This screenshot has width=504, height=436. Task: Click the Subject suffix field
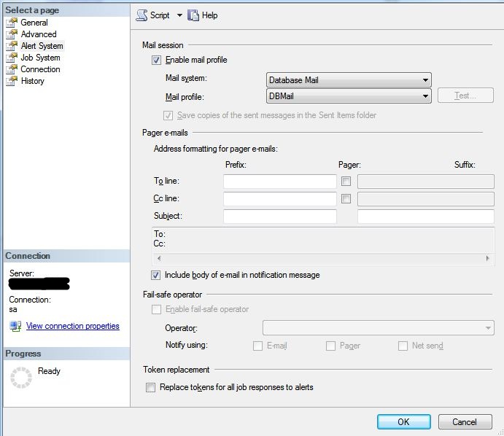pyautogui.click(x=425, y=217)
